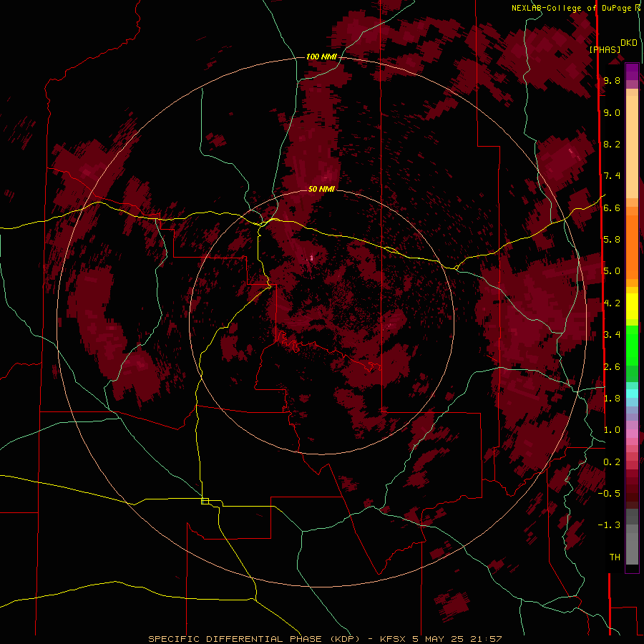Click the 7.4 scale value
Image resolution: width=644 pixels, height=644 pixels.
(612, 176)
